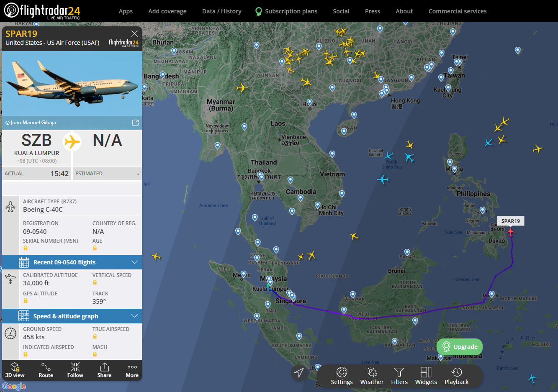Click the locked true airspeed icon
This screenshot has width=558, height=392.
(95, 336)
